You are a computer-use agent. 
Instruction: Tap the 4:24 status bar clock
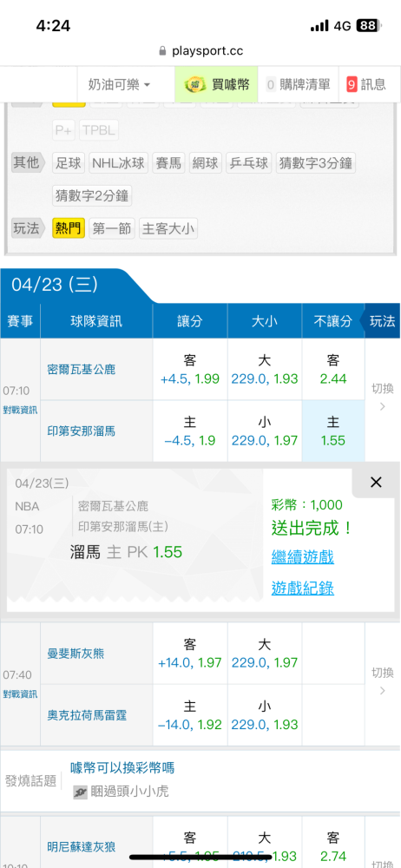click(x=53, y=25)
